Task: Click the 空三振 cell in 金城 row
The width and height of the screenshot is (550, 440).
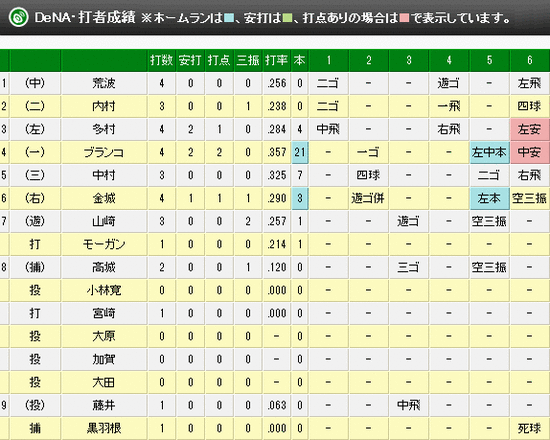Action: [530, 198]
